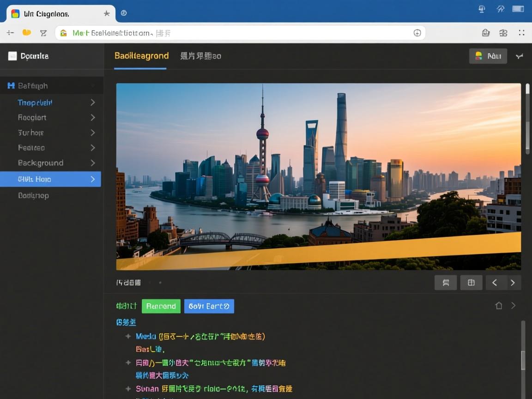
Task: Expand the highlighted blue sidebar entry
Action: 92,179
